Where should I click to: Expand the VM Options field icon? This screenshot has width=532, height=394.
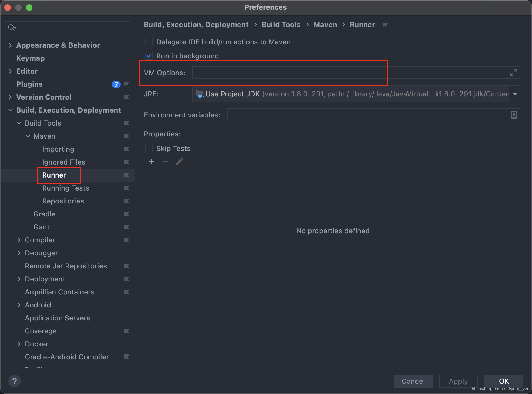tap(513, 73)
